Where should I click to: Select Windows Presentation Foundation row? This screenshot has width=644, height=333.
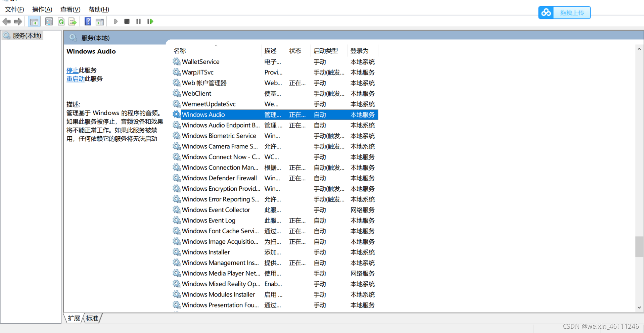(x=275, y=305)
